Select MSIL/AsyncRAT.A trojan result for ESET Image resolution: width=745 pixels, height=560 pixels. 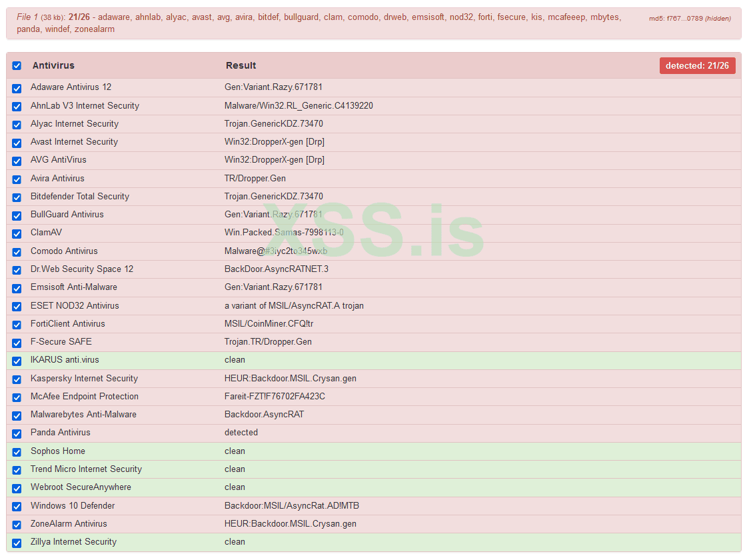[294, 306]
